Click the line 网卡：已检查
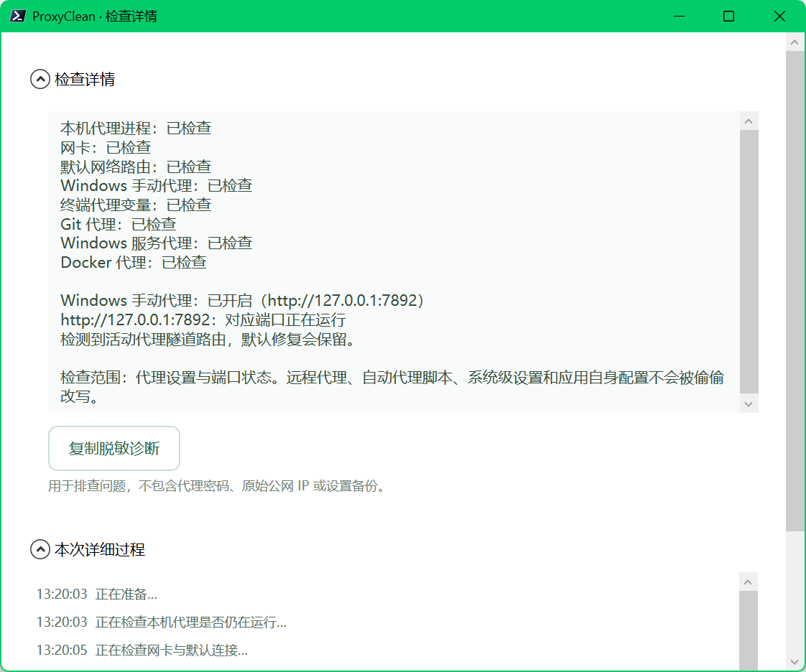The image size is (806, 672). (106, 147)
